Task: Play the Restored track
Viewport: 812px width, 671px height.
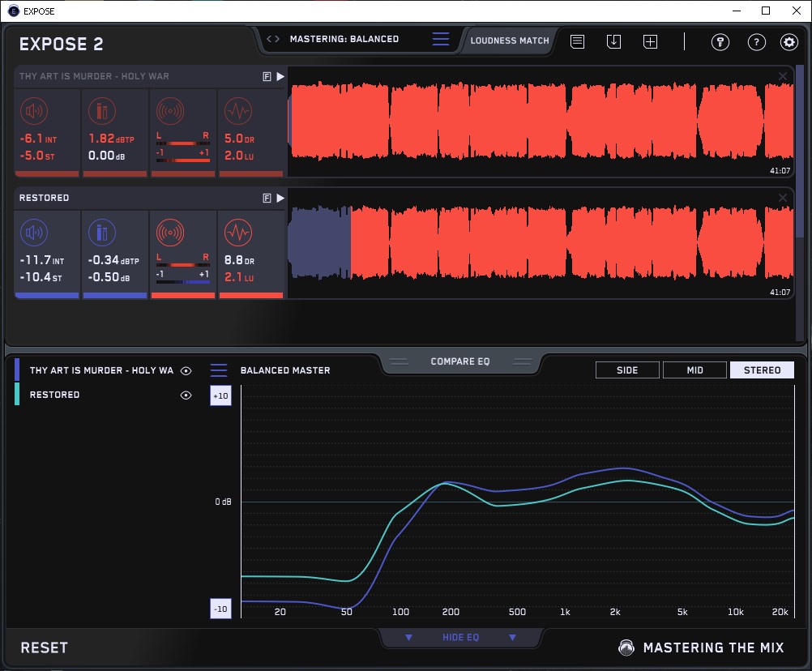Action: pos(280,198)
